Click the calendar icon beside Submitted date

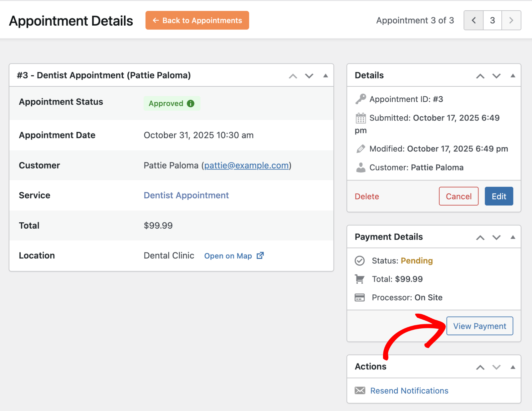360,118
